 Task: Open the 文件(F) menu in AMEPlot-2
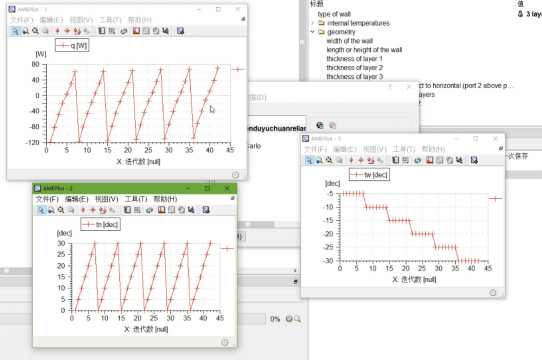tap(47, 199)
